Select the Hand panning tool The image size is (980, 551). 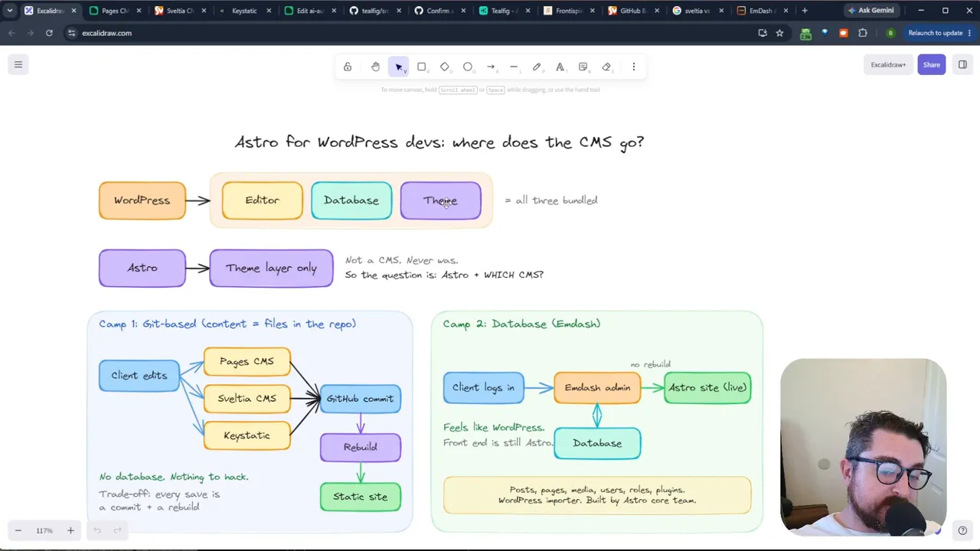[375, 67]
